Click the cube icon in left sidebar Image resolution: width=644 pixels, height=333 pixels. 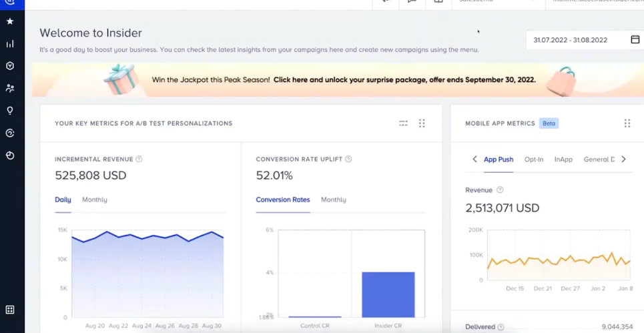click(10, 66)
